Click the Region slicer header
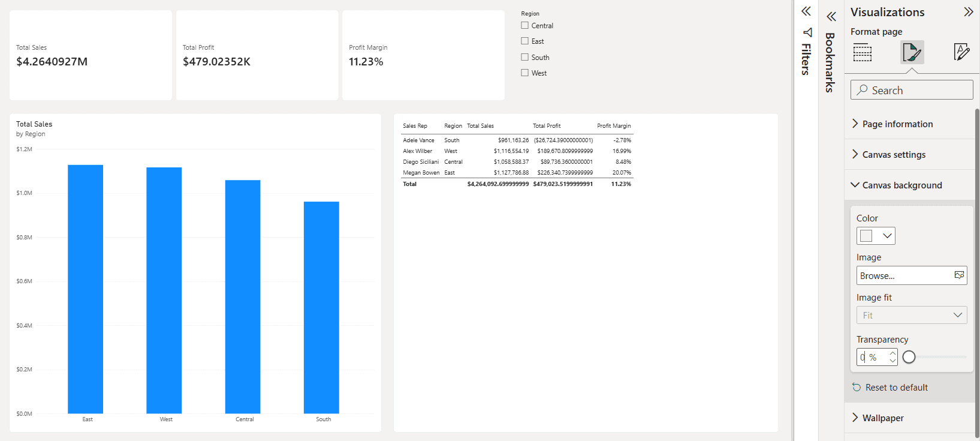Image resolution: width=980 pixels, height=441 pixels. tap(530, 13)
